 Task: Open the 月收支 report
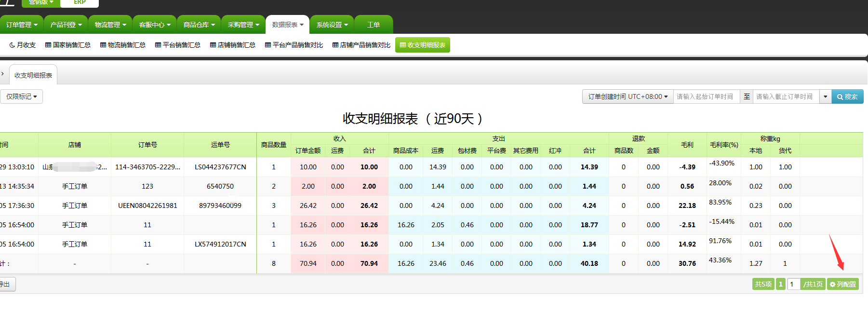[x=23, y=45]
